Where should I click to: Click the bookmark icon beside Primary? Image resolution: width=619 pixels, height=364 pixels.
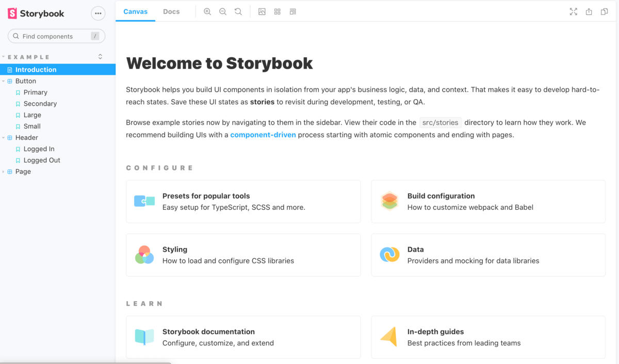18,93
